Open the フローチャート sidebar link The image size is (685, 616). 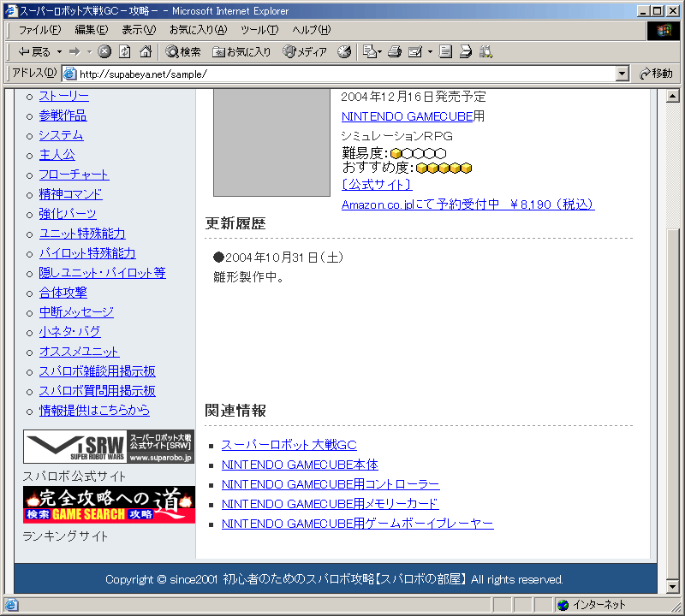click(x=74, y=175)
